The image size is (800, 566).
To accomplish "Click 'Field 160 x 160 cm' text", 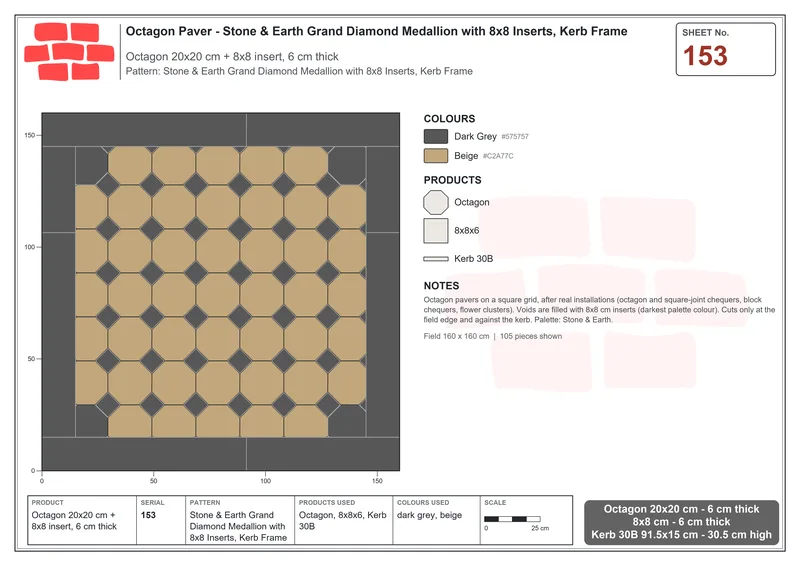I will tap(456, 336).
